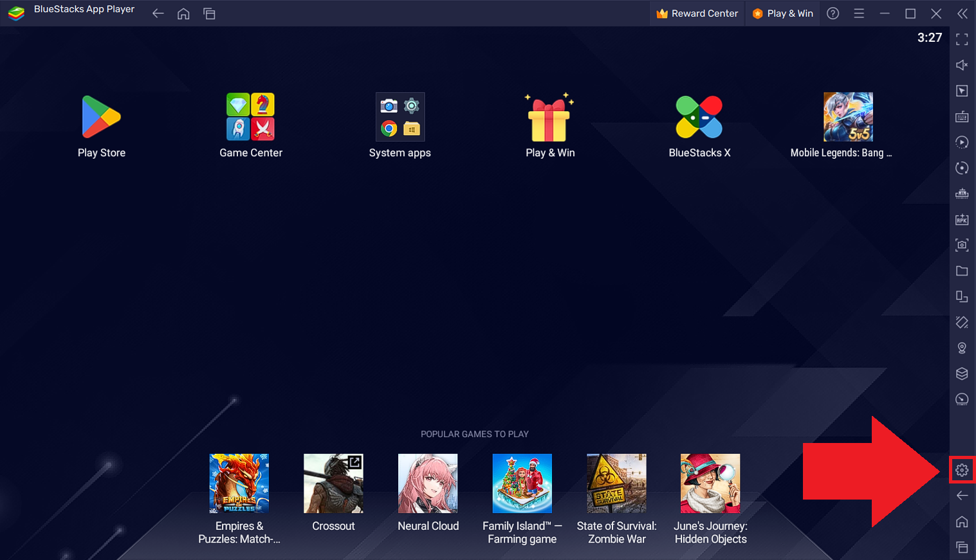
Task: Open State of Survival: Zombie War
Action: [616, 483]
